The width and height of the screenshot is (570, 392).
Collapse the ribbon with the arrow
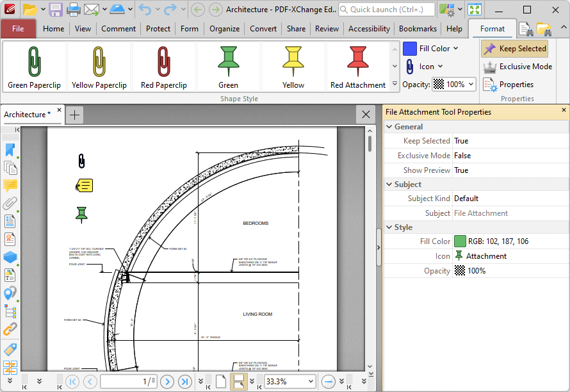pyautogui.click(x=564, y=28)
